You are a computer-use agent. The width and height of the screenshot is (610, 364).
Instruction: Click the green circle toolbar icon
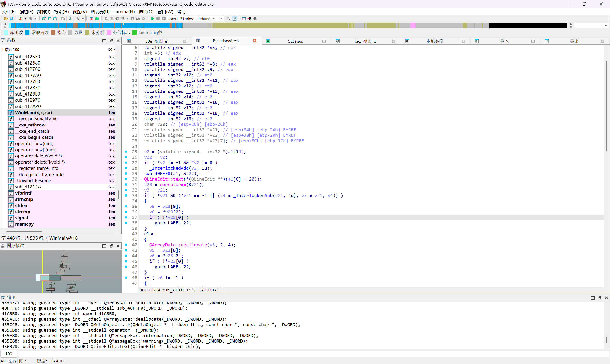point(97,19)
